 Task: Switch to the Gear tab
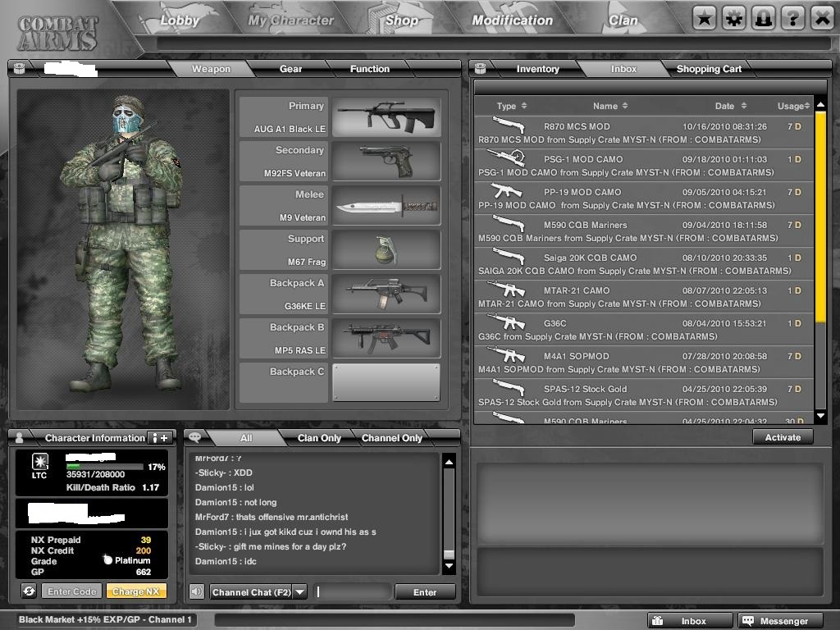290,69
